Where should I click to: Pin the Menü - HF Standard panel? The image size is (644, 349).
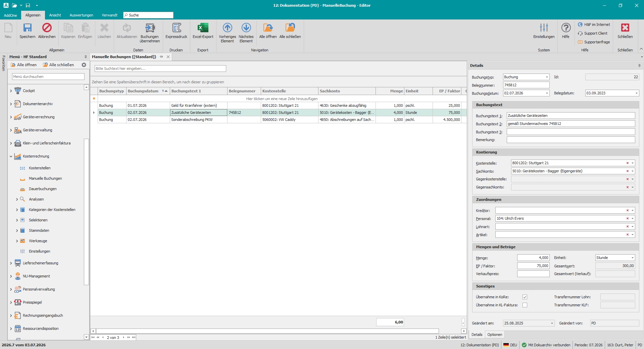[86, 57]
